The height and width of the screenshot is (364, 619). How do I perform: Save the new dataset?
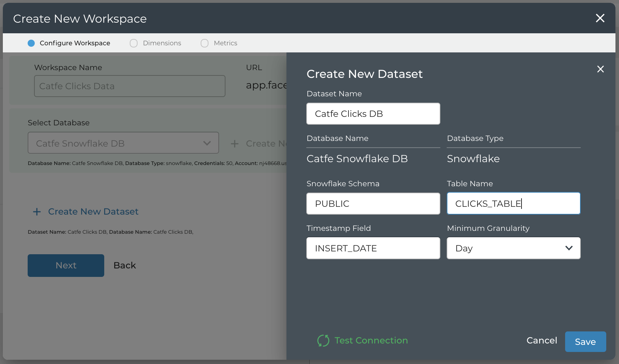point(585,342)
